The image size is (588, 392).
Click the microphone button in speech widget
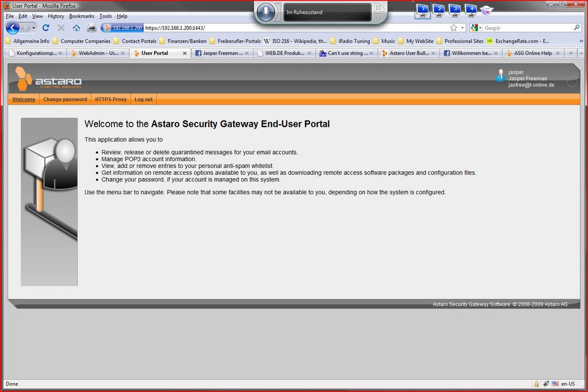(x=265, y=12)
